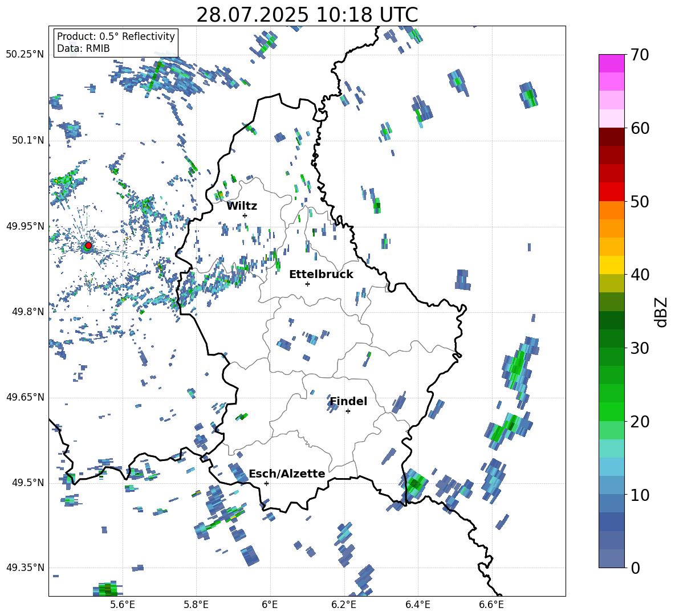Click the 50.25°N latitude label
Image resolution: width=675 pixels, height=616 pixels.
25,55
